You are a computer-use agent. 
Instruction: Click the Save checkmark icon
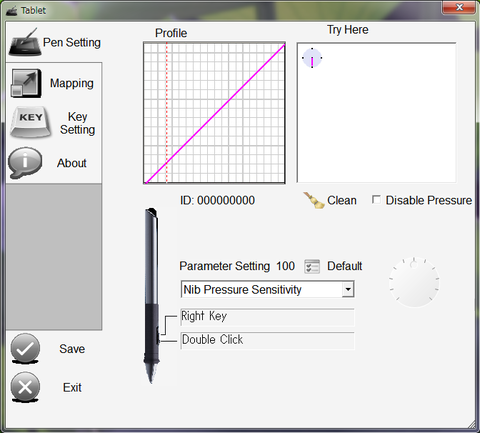click(25, 349)
